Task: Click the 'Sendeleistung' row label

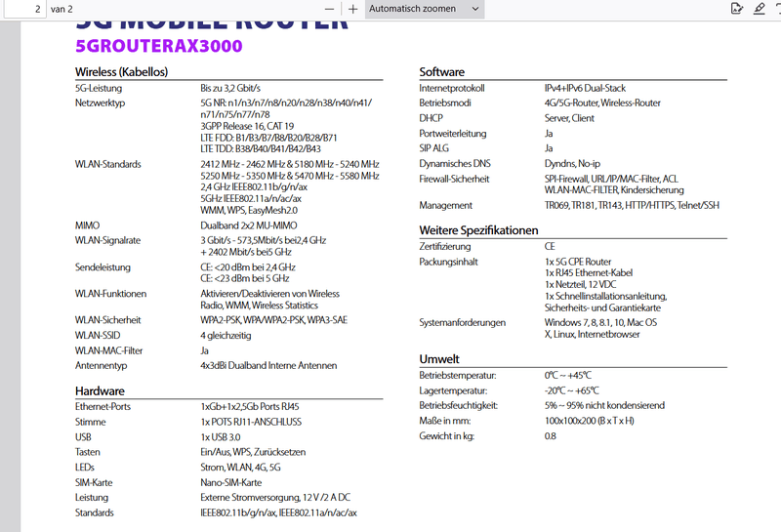Action: [103, 267]
